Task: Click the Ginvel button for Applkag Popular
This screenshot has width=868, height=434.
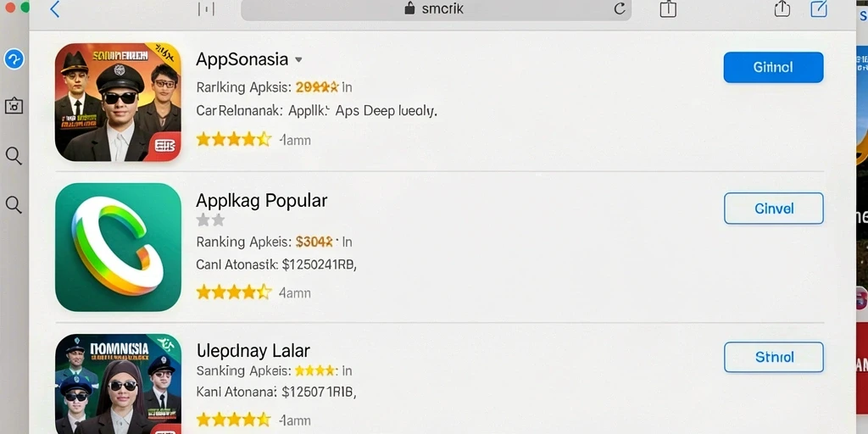Action: click(x=773, y=209)
